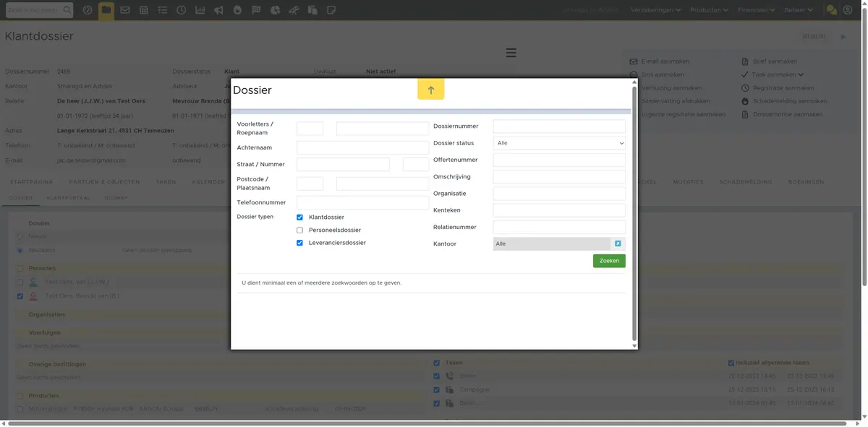This screenshot has height=427, width=868.
Task: Click the yellow up-arrow button in Dossier dialog
Action: point(430,90)
